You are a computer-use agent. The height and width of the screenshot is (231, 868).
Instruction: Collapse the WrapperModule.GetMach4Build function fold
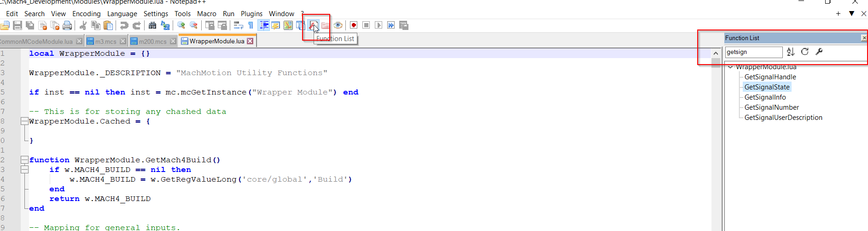(24, 160)
